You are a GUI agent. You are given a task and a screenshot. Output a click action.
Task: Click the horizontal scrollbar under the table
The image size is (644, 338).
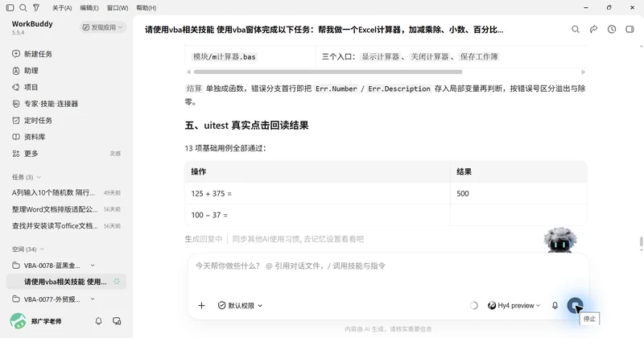328,72
